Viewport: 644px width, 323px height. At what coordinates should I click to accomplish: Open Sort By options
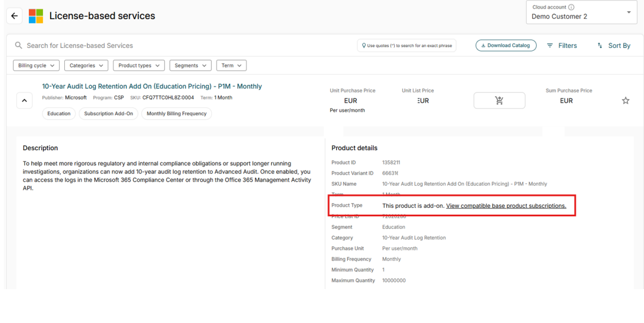tap(614, 46)
